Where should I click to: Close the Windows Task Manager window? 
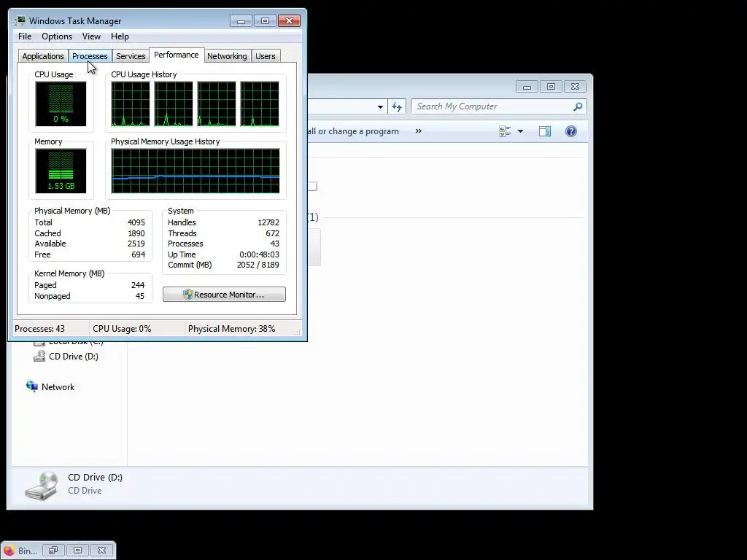[x=289, y=21]
